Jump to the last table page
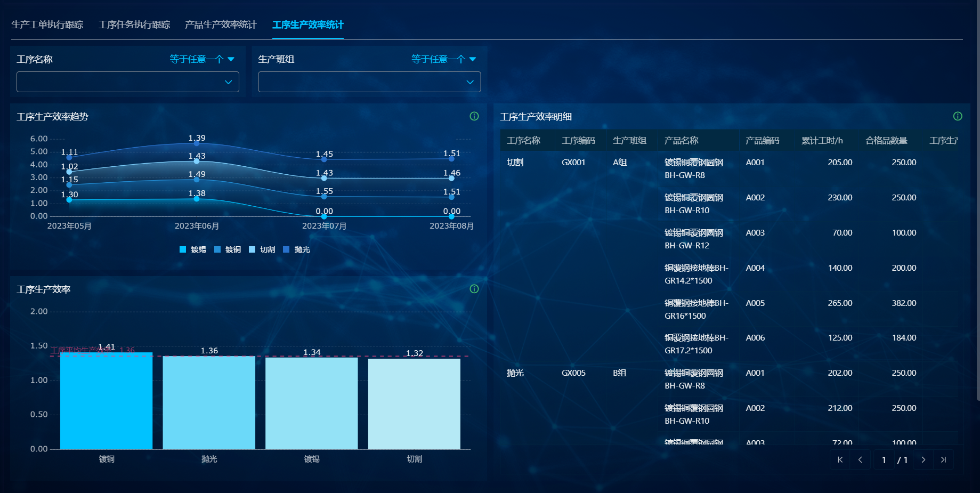This screenshot has height=493, width=980. click(943, 459)
